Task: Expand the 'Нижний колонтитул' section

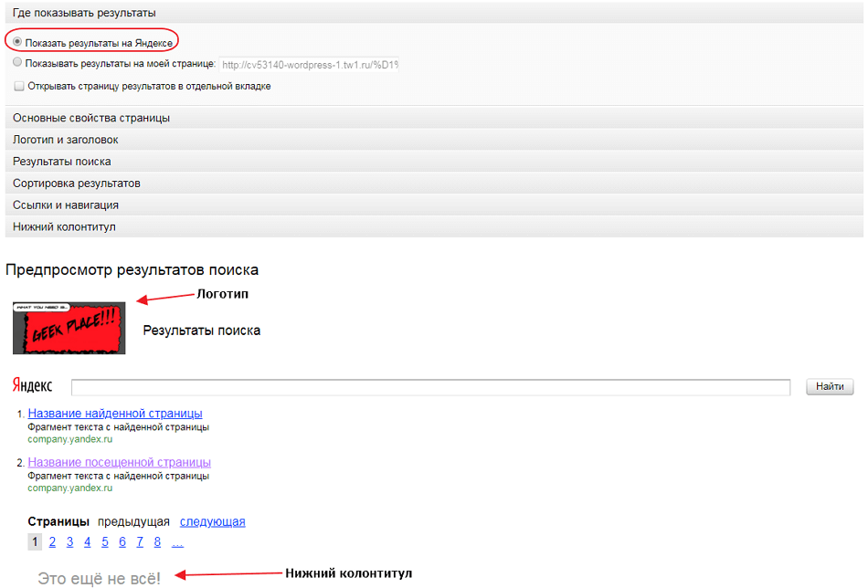Action: point(64,226)
